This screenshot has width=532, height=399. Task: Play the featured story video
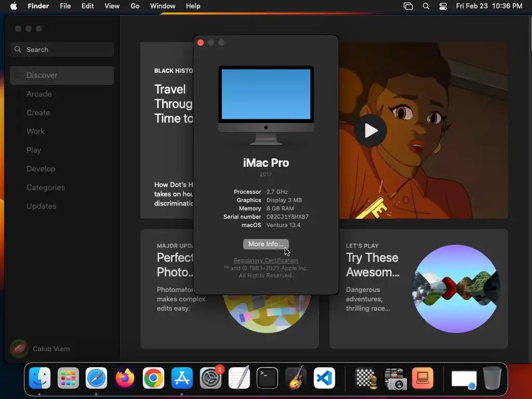pos(370,130)
